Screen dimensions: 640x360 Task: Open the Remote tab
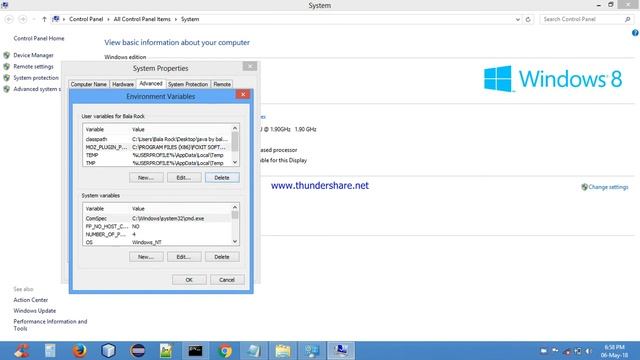click(222, 84)
